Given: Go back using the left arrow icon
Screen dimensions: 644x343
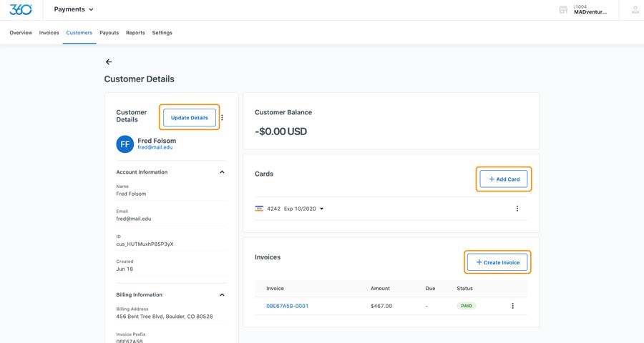Looking at the screenshot, I should 109,62.
